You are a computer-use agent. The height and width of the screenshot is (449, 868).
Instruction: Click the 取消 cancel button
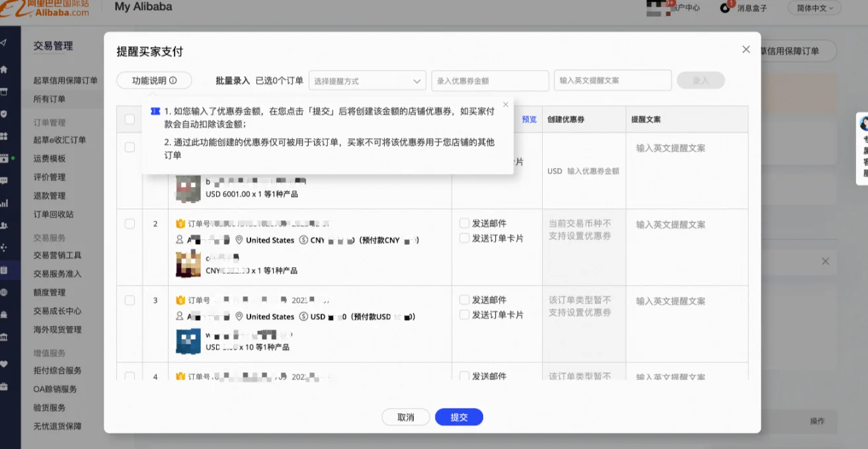[x=406, y=417]
